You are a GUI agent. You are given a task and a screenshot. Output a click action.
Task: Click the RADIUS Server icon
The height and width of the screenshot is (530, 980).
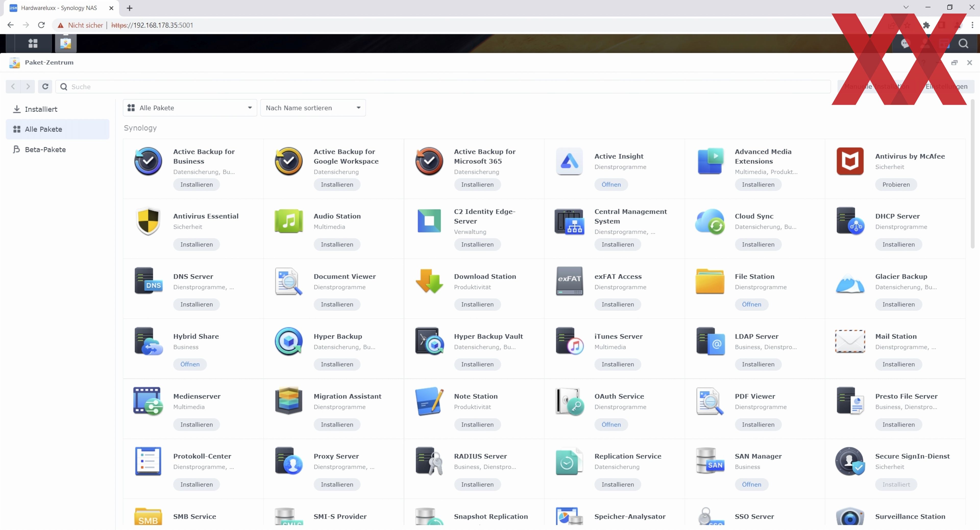429,461
